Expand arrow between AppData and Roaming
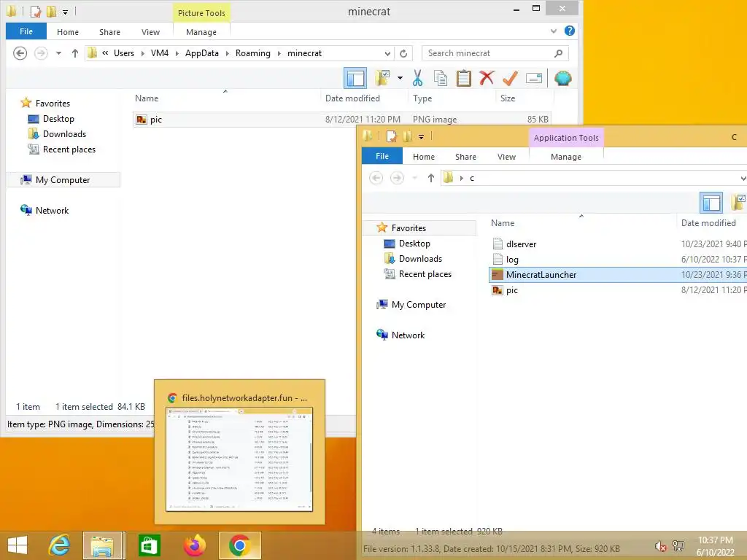Screen dimensions: 747x560 pos(228,53)
